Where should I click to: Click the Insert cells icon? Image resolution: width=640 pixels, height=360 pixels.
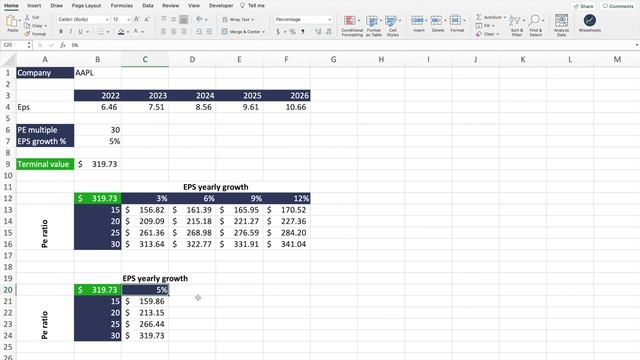417,20
